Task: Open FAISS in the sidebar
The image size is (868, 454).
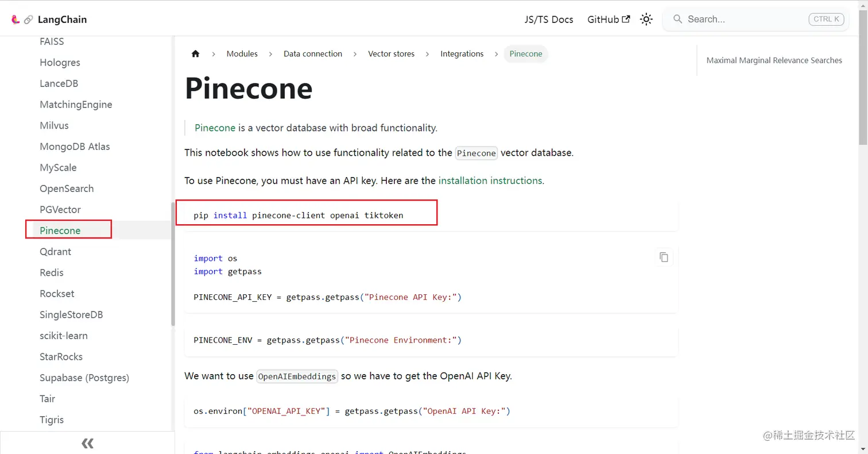Action: 52,41
